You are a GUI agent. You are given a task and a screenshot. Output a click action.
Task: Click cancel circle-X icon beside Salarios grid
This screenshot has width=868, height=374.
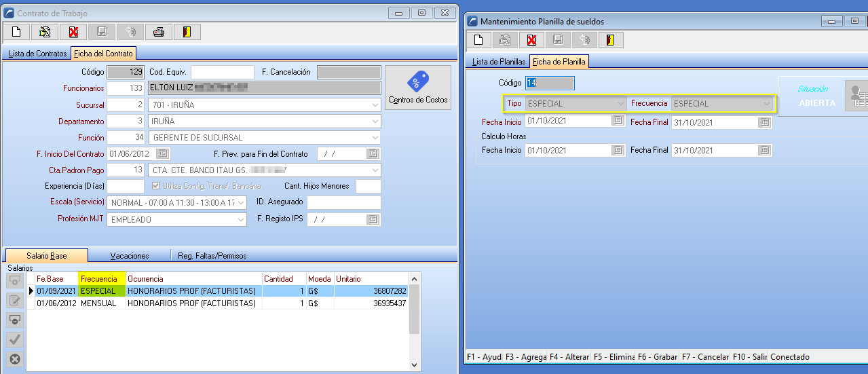coord(14,359)
